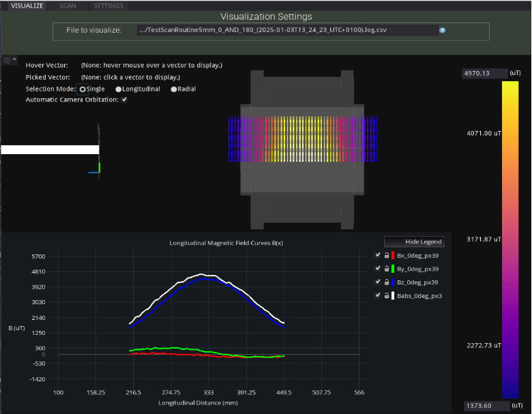Click the lock icon for Babs_0deg_px3
This screenshot has height=414, width=532.
[387, 295]
